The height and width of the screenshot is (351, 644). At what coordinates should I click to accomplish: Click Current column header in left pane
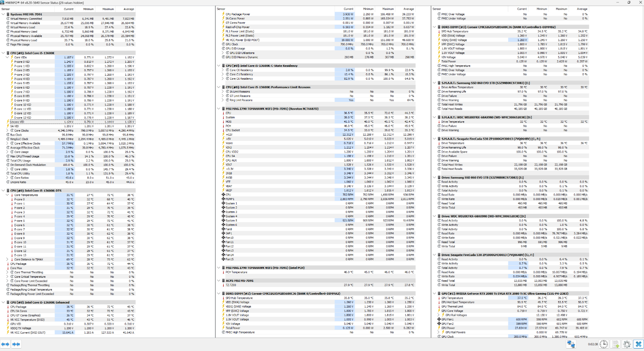tap(68, 9)
